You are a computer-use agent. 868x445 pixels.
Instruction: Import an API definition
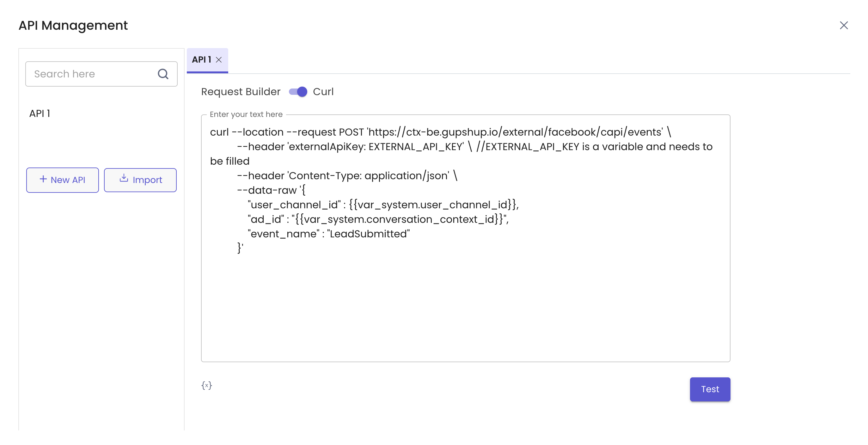tap(140, 180)
